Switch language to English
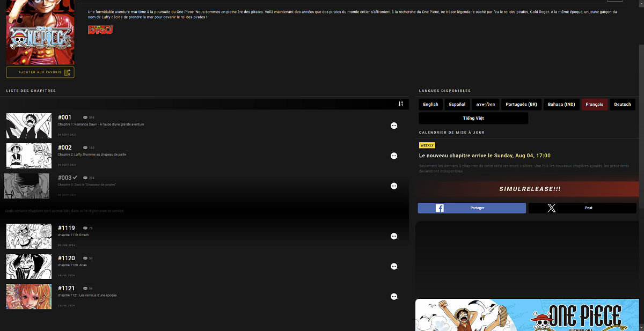The height and width of the screenshot is (331, 644). pos(430,105)
